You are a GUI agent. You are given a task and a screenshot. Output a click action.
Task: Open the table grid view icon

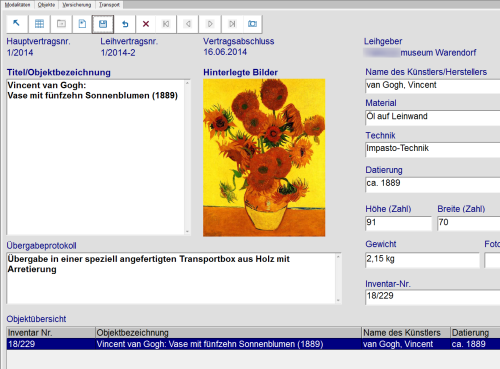click(39, 24)
